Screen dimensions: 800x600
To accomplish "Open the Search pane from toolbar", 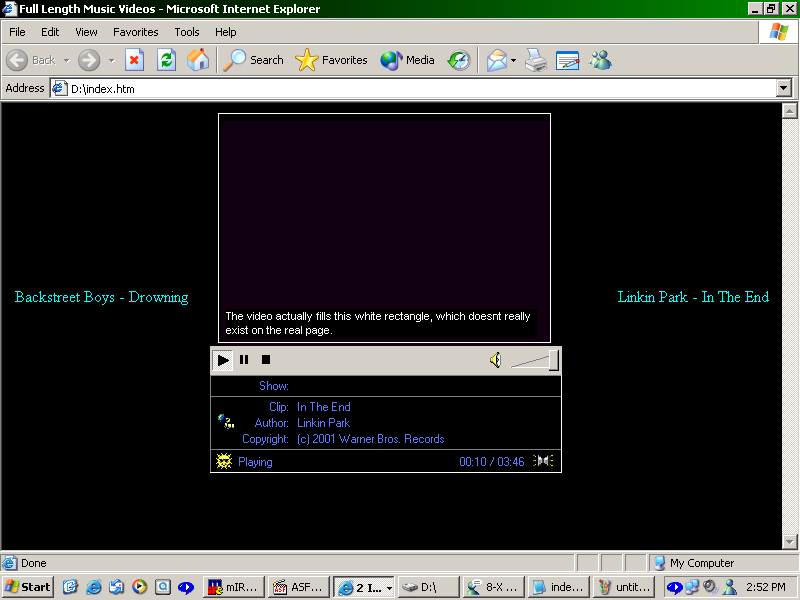I will (254, 60).
